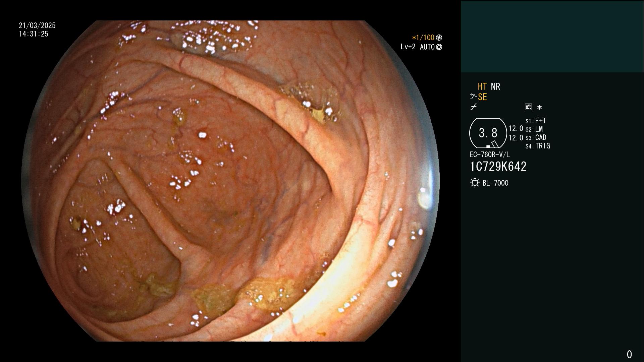Click the scope tip diagram showing 3.8
Image resolution: width=644 pixels, height=362 pixels.
[488, 133]
